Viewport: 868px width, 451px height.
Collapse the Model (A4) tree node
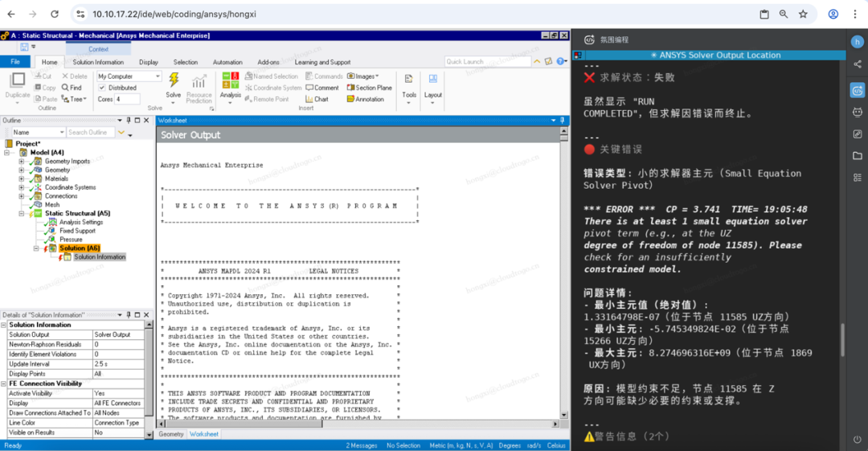(x=7, y=153)
